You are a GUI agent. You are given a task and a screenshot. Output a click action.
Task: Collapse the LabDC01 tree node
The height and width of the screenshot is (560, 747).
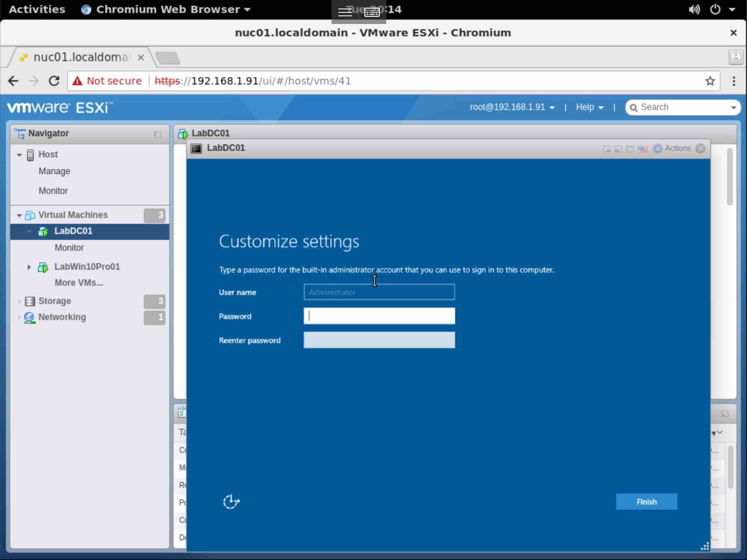click(x=29, y=232)
